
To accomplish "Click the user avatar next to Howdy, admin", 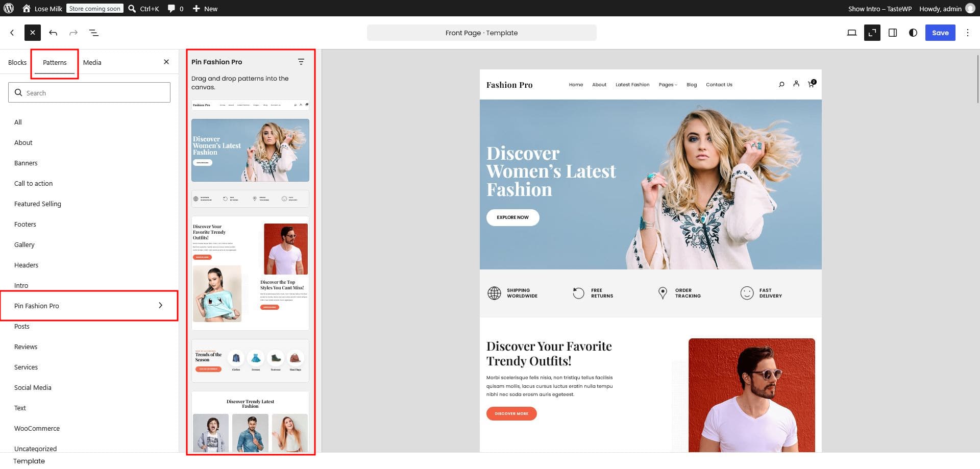I will [x=970, y=8].
